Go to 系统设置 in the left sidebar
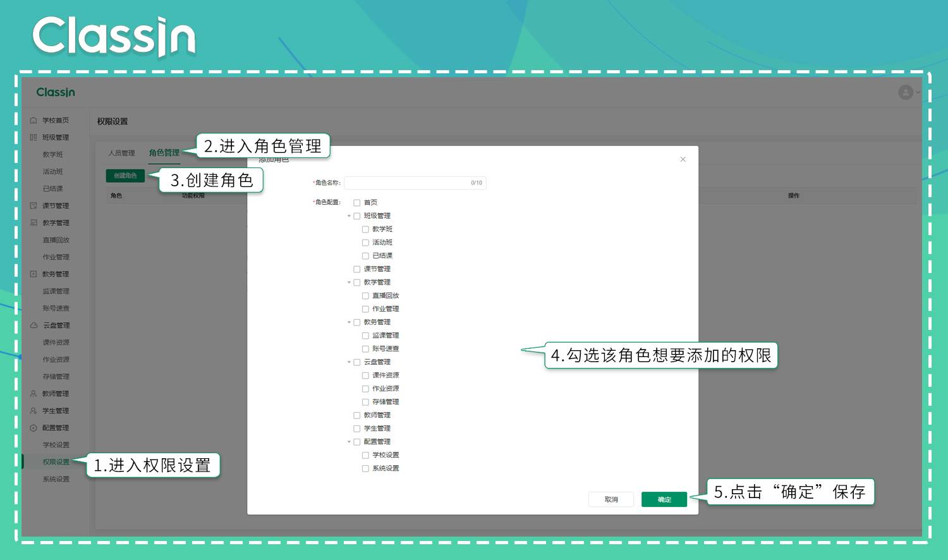 point(56,478)
